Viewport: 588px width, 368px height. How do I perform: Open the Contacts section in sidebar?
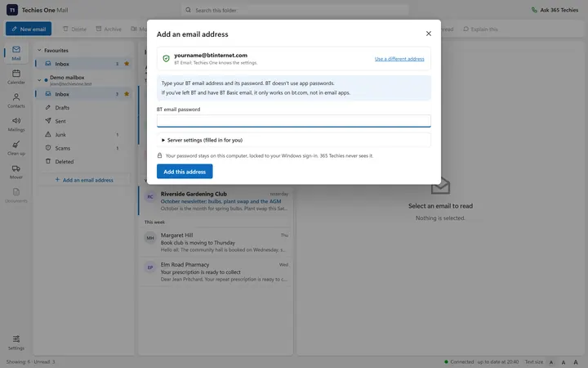[x=16, y=101]
